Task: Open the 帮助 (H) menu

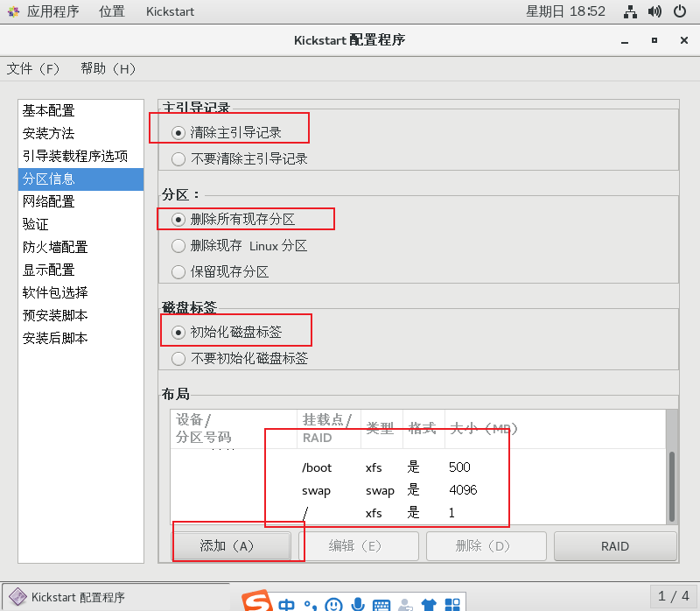Action: point(108,69)
